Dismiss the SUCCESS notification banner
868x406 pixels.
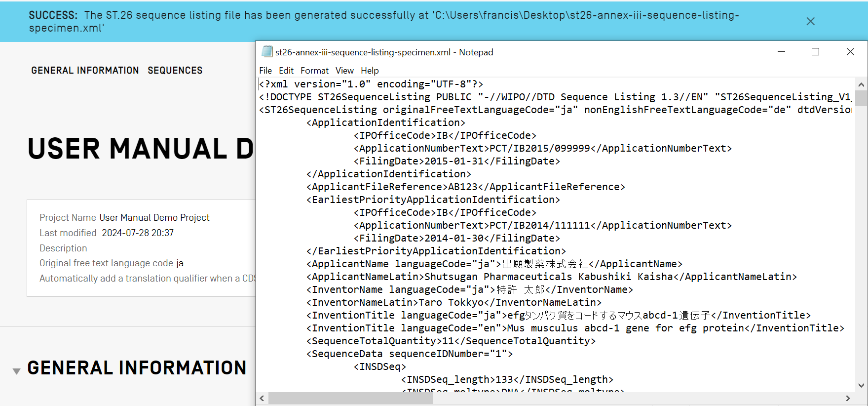[x=810, y=21]
